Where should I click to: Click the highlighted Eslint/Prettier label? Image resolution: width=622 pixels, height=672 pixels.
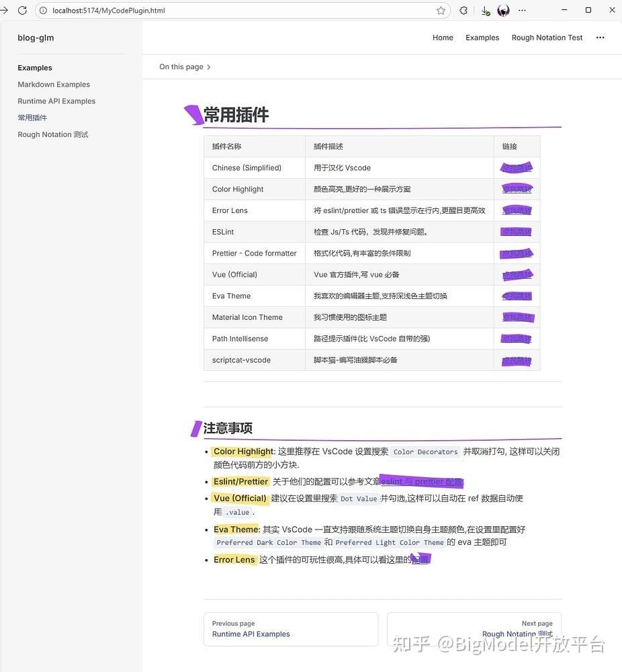tap(240, 482)
